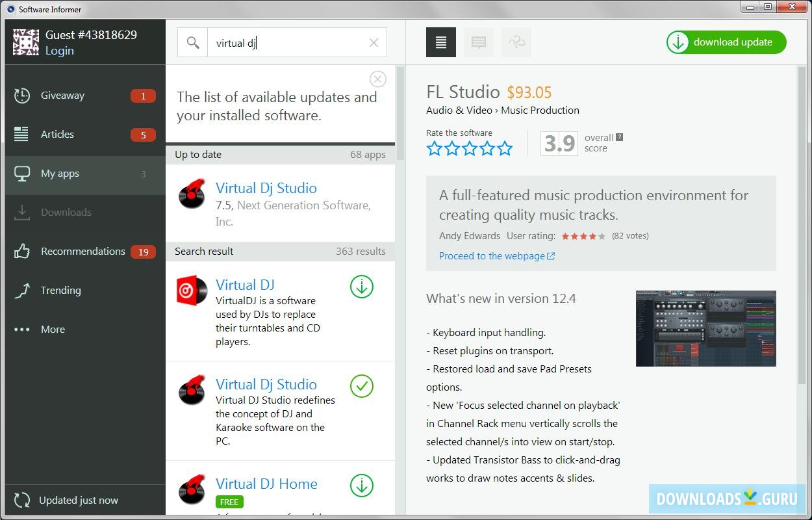Click the installed checkmark for Virtual Dj Studio

[362, 386]
